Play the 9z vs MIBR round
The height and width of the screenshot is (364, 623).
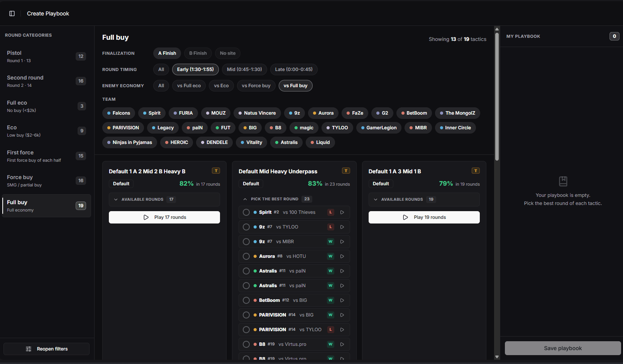click(342, 242)
